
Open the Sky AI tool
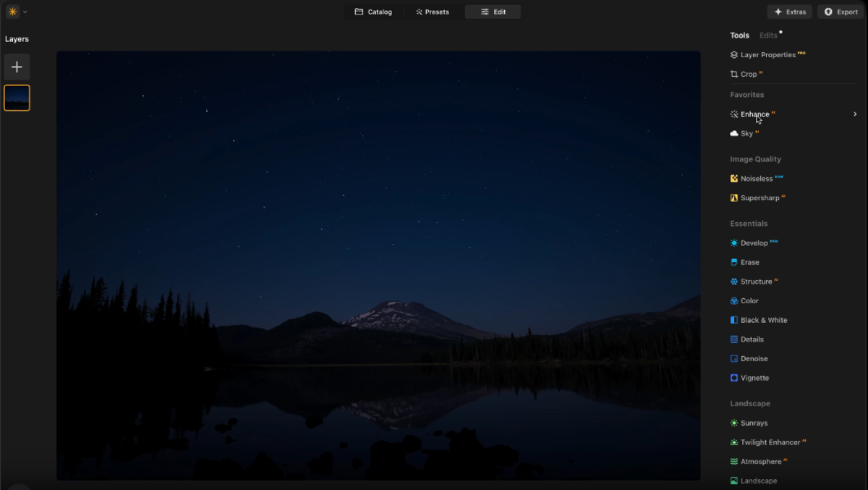[x=746, y=133]
